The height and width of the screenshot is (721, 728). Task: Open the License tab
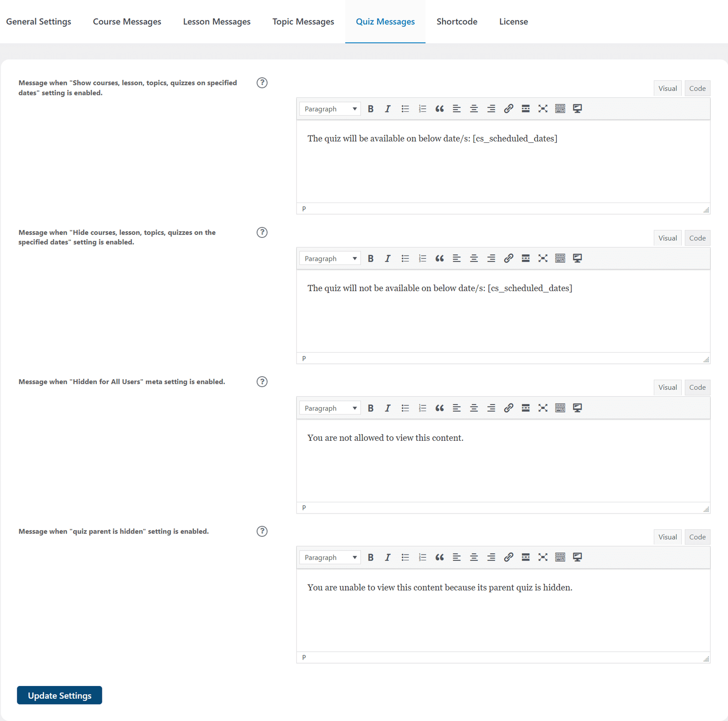pyautogui.click(x=513, y=21)
